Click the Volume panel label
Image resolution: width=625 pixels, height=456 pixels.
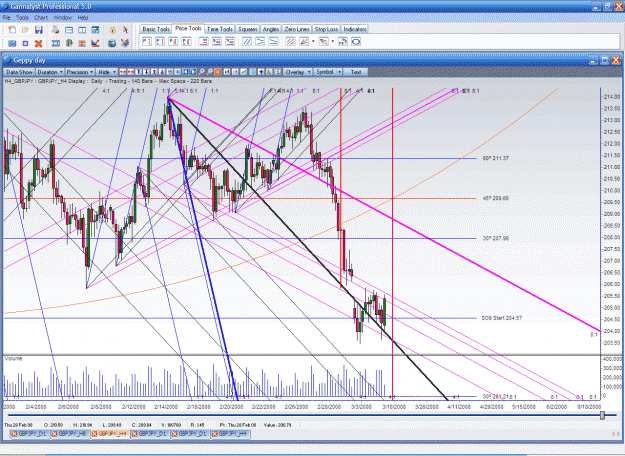point(13,359)
